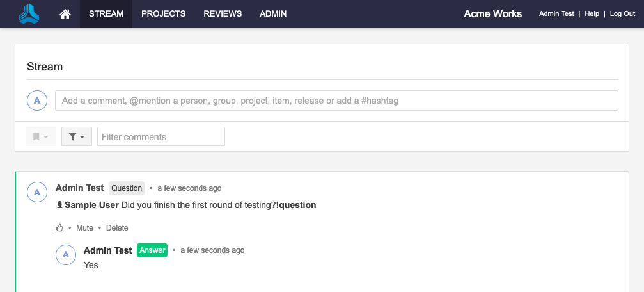Focus the Add a comment field
The image size is (644, 292).
(336, 101)
